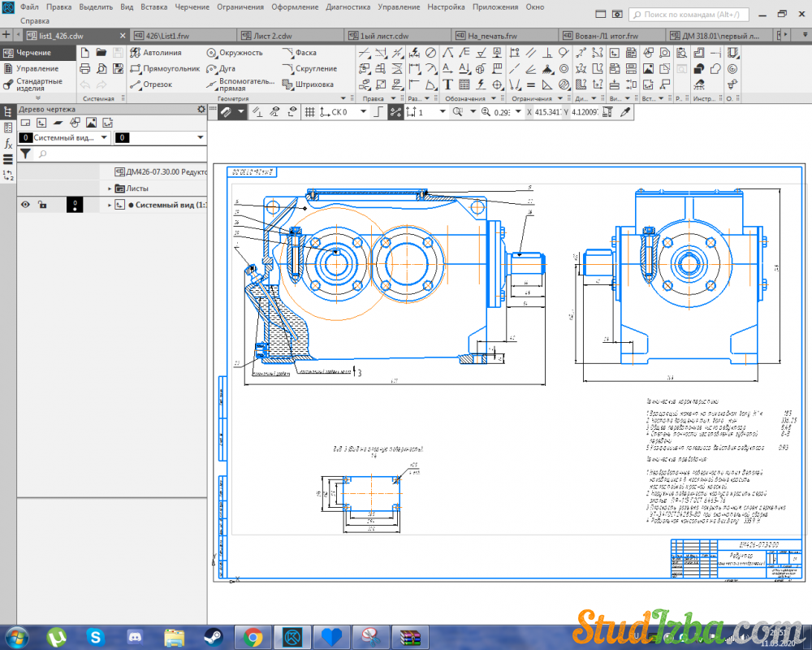Open the Оформление menu
812x650 pixels.
point(295,6)
